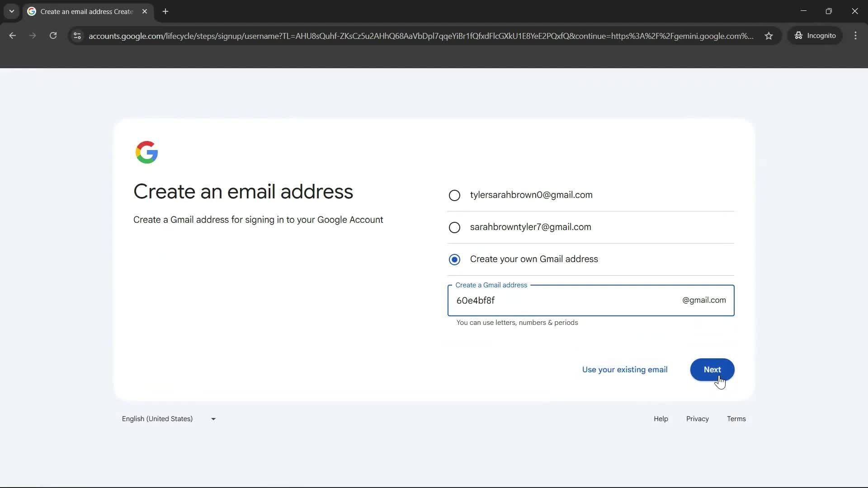This screenshot has height=488, width=868.
Task: Select the tylersarahbrown0 email suggestion
Action: point(454,195)
